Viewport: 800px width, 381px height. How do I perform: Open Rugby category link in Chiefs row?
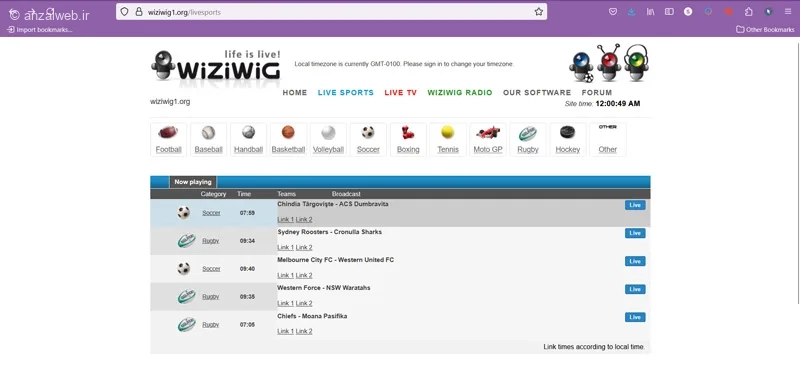coord(210,325)
